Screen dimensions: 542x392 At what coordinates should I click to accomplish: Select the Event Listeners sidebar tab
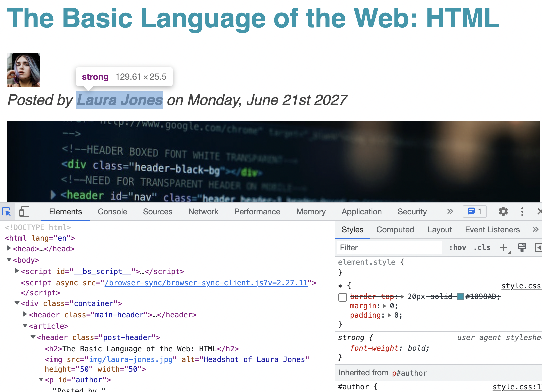(492, 230)
